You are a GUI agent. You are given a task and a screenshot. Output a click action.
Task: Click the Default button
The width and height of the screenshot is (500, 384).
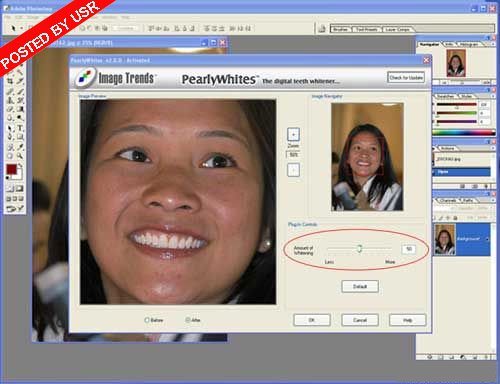(x=360, y=286)
